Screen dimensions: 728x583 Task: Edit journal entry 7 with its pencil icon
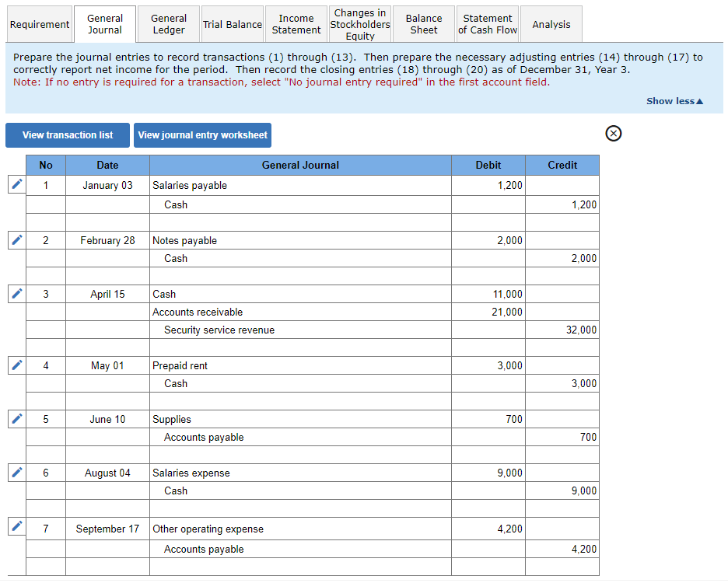pyautogui.click(x=16, y=526)
